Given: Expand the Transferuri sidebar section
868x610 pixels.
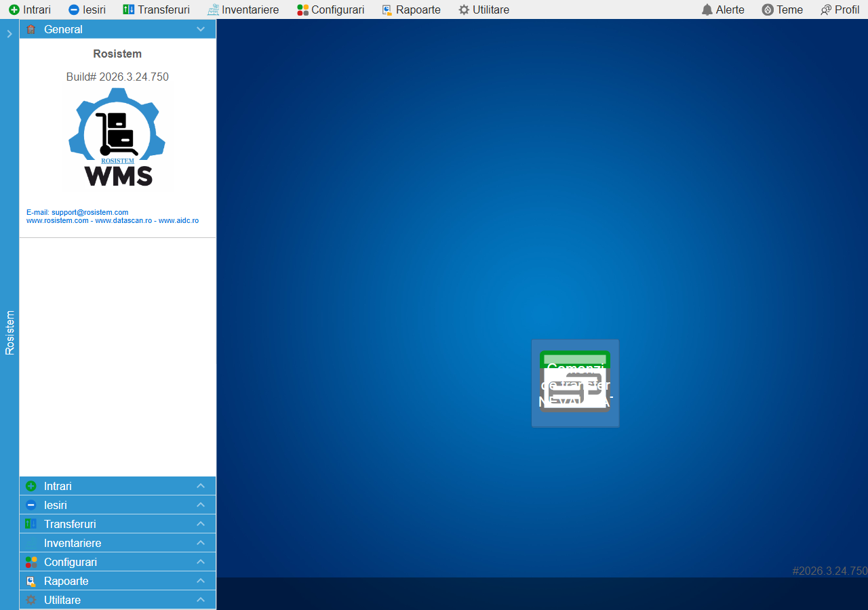Looking at the screenshot, I should pyautogui.click(x=201, y=524).
